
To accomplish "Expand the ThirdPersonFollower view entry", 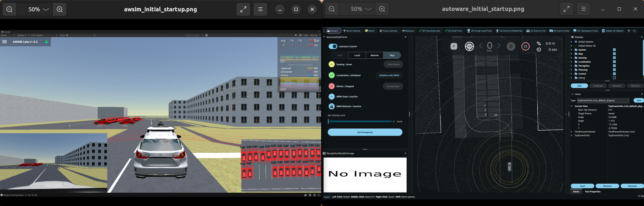I will tap(572, 132).
